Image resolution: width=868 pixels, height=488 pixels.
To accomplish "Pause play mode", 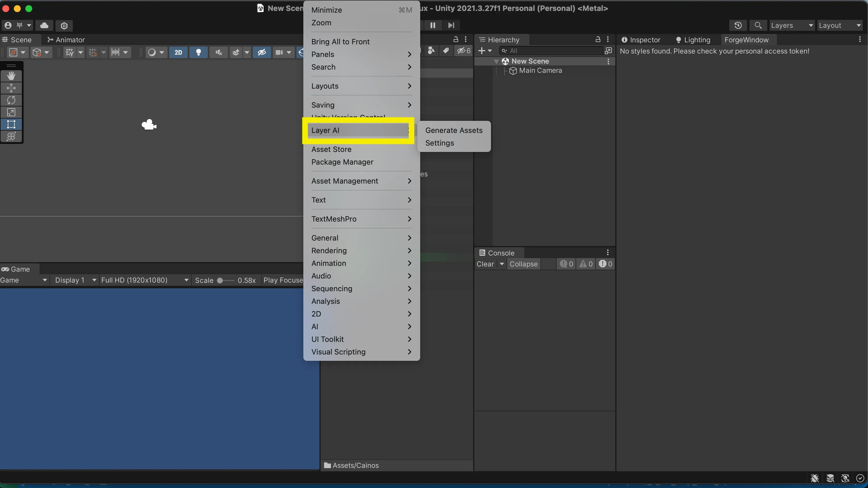I will [433, 25].
